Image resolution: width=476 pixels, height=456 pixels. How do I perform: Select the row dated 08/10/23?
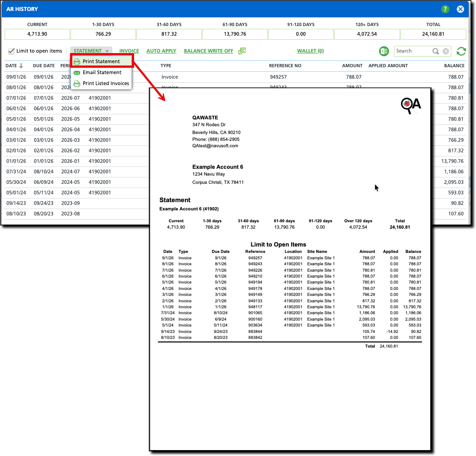click(x=76, y=214)
